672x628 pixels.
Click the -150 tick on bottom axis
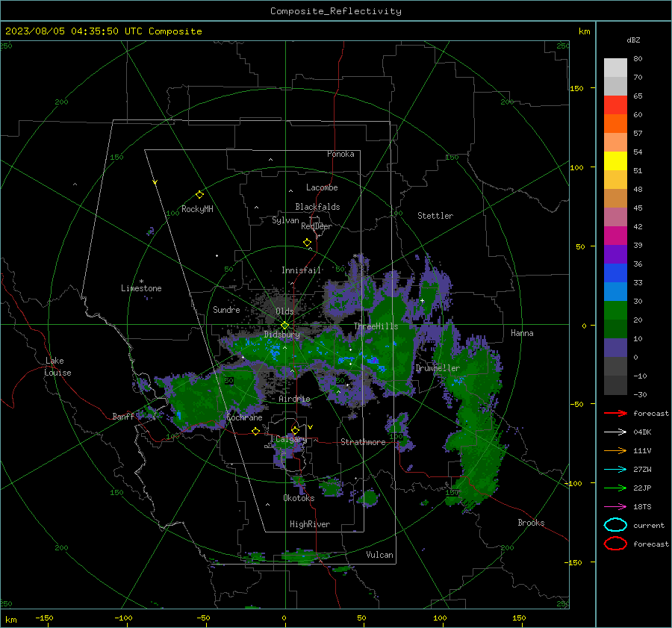click(44, 618)
